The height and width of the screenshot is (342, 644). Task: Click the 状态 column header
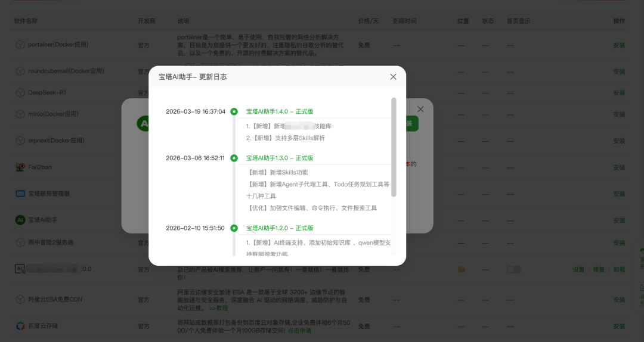click(x=488, y=21)
